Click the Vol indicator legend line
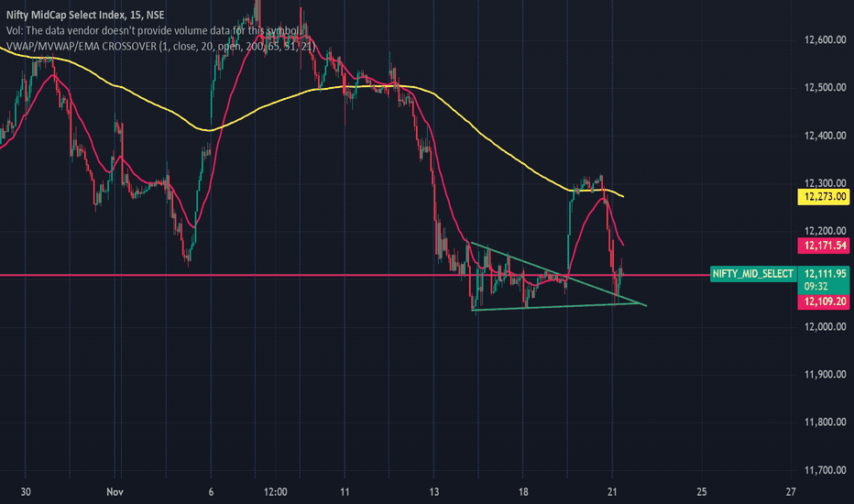The height and width of the screenshot is (504, 854). (x=152, y=30)
